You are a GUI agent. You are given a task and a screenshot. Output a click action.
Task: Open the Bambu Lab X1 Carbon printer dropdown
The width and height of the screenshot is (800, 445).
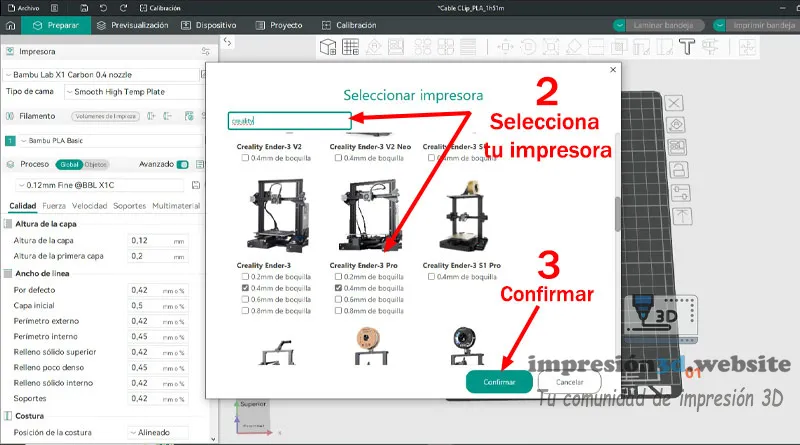tap(101, 75)
